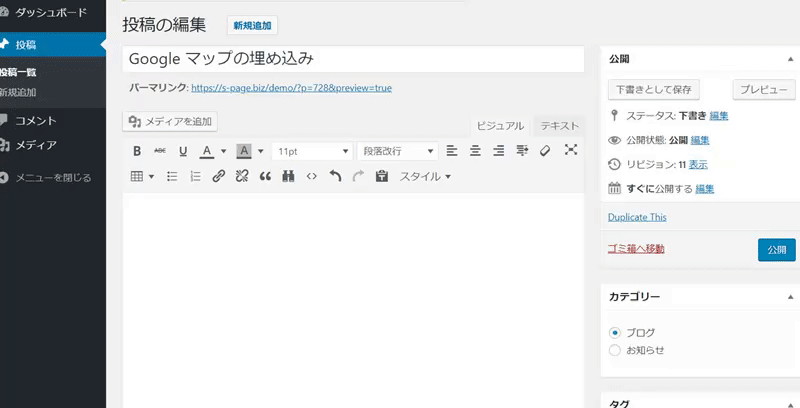Open the 段落改行 format dropdown
This screenshot has height=408, width=800.
point(397,151)
